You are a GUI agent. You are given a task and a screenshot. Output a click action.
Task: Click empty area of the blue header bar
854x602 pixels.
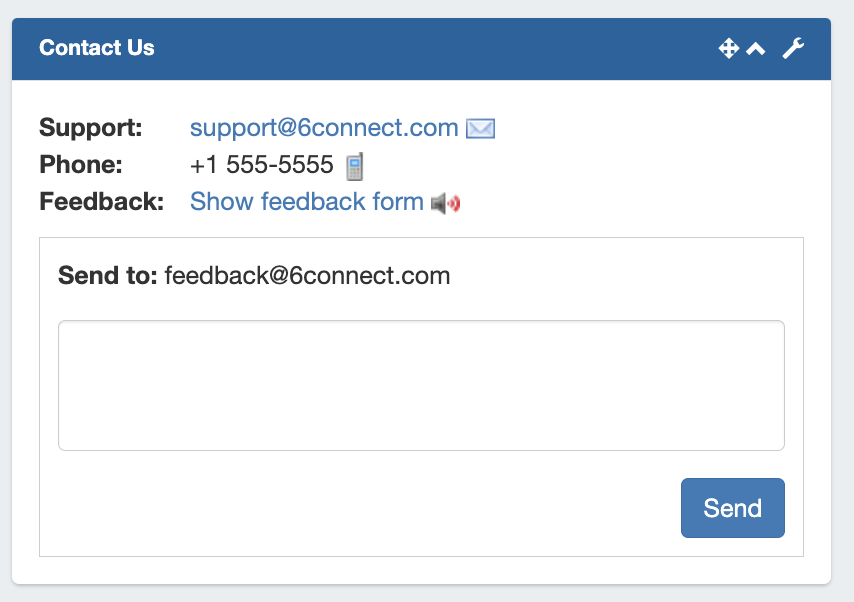430,48
